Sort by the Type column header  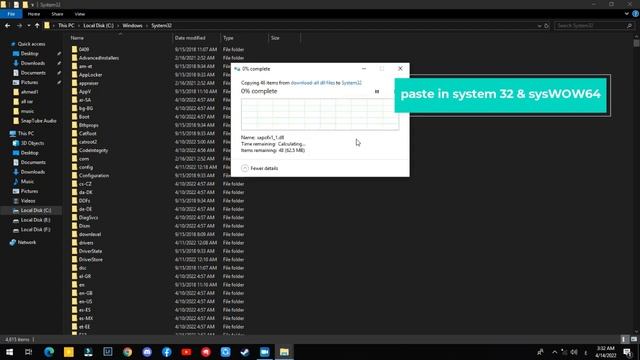click(x=228, y=38)
